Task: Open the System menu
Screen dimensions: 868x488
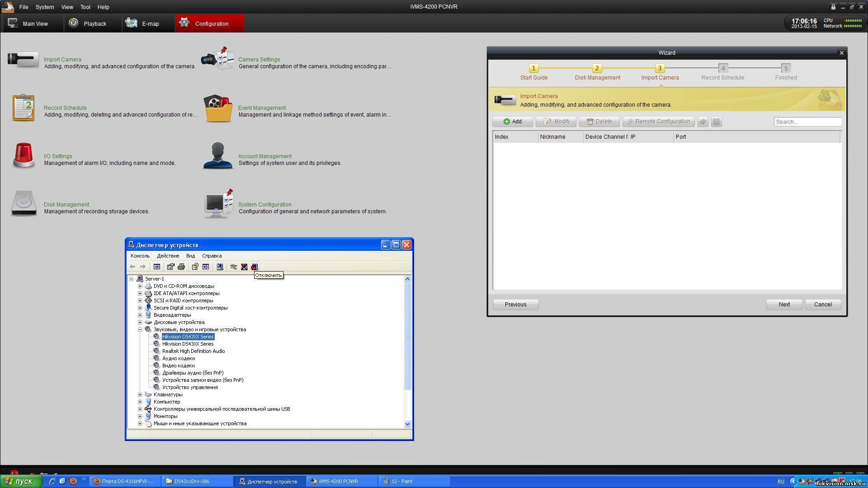Action: pos(45,7)
